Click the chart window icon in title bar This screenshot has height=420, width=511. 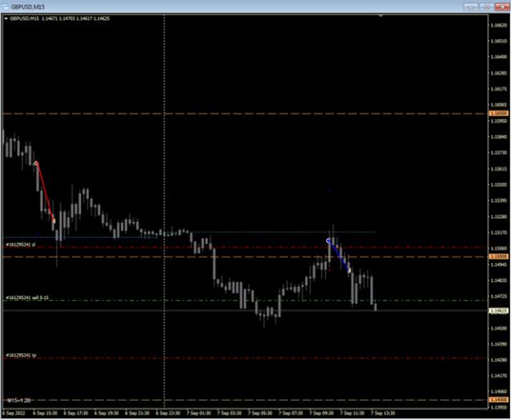tap(5, 7)
